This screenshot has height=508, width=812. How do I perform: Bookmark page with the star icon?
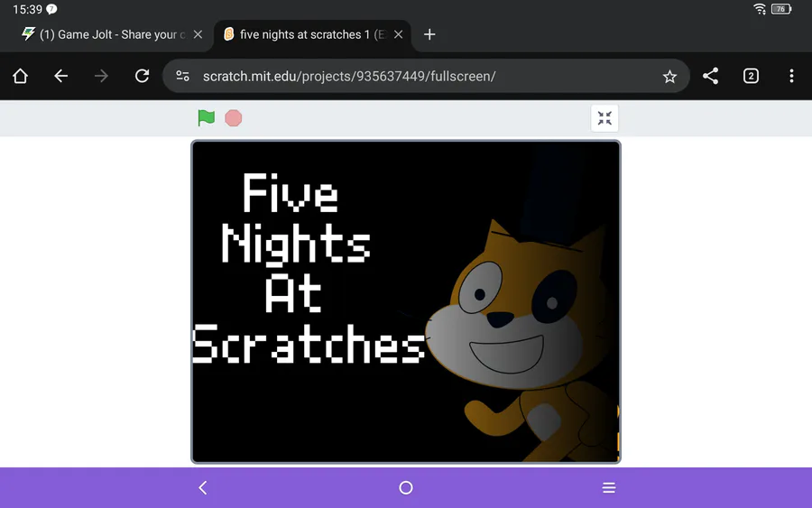click(669, 77)
